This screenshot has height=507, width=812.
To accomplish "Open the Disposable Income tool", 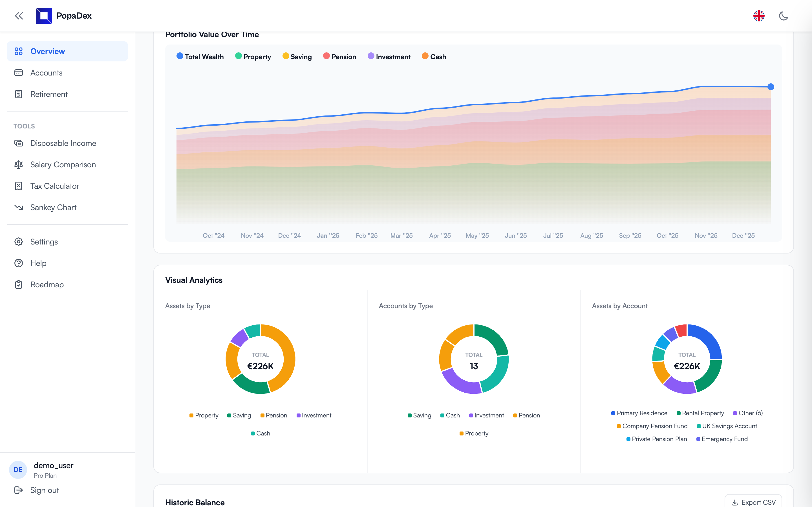I will point(63,143).
